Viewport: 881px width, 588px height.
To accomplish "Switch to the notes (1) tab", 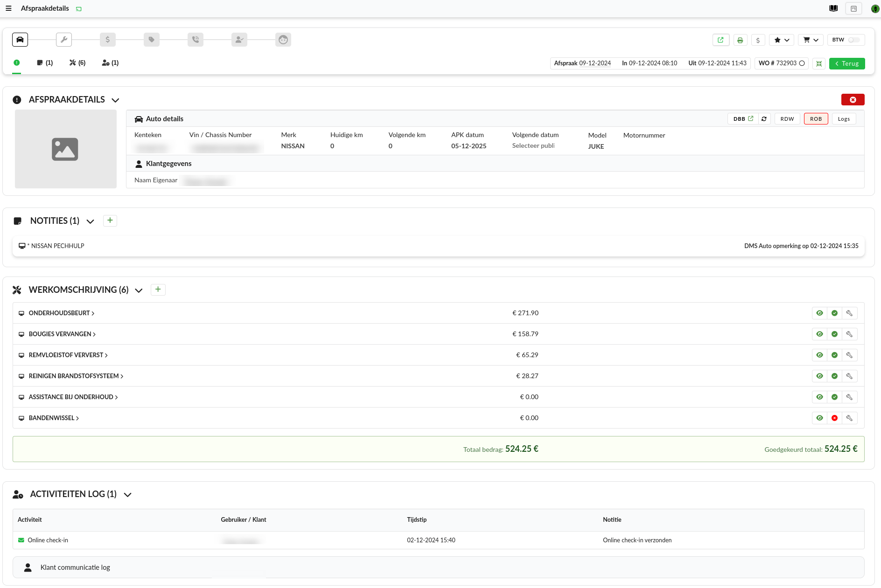I will point(45,63).
